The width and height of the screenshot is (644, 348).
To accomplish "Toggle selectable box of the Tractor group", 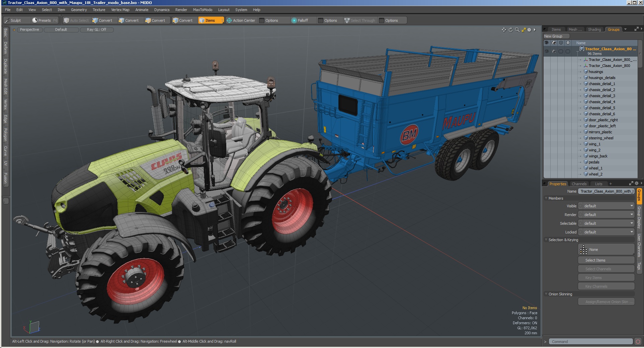I will coord(561,51).
